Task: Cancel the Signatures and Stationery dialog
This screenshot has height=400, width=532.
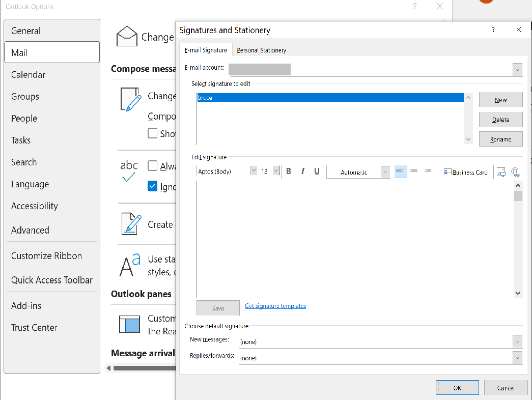Action: (x=506, y=388)
